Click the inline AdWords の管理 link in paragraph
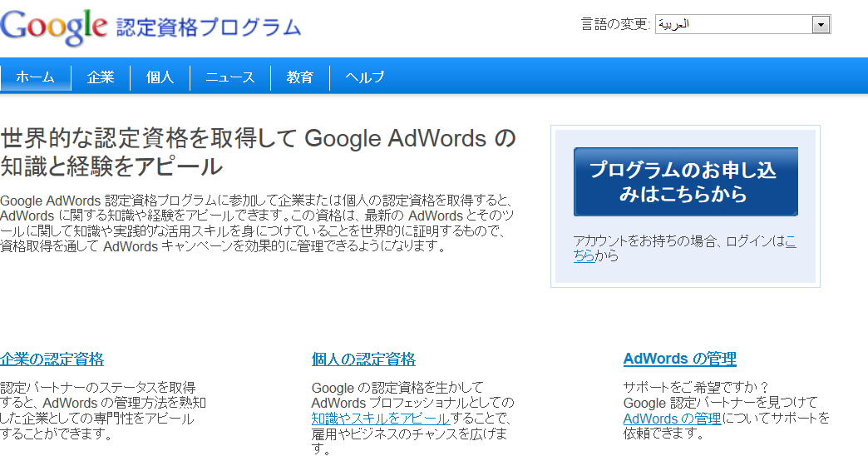868x456 pixels. pos(672,419)
